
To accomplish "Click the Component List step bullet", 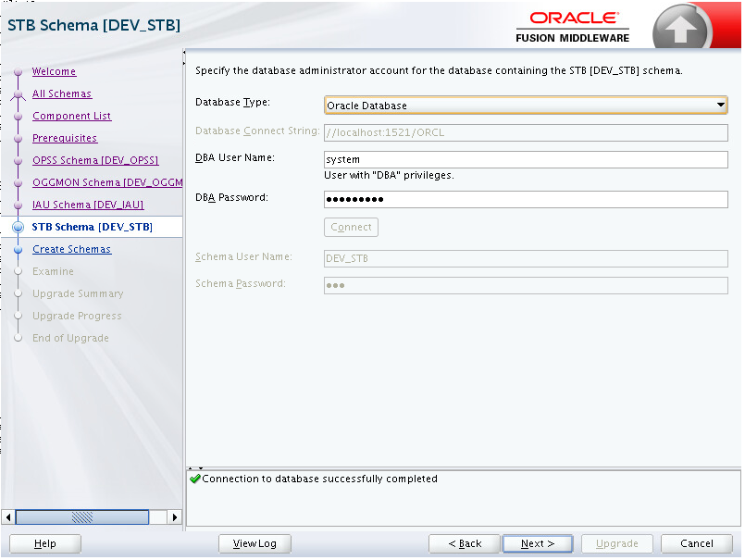I will point(19,116).
